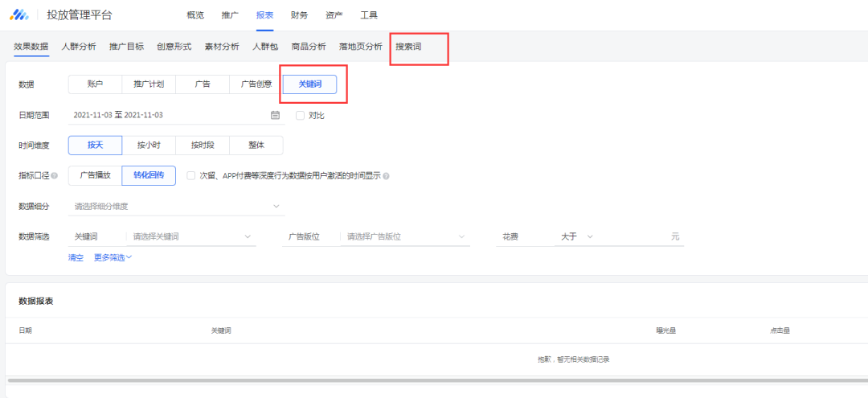Set time dimension to 整体
Image resolution: width=868 pixels, height=398 pixels.
point(256,146)
